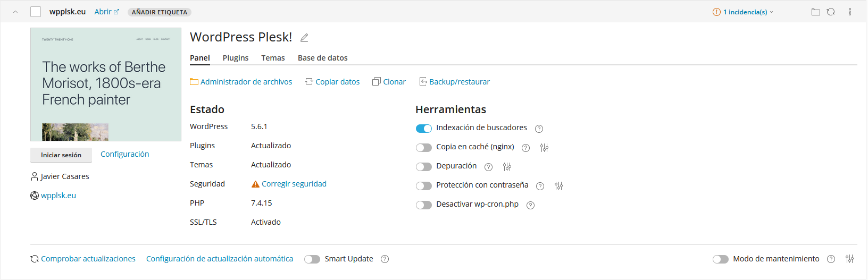
Task: Click Iniciar sesión button
Action: click(x=61, y=155)
